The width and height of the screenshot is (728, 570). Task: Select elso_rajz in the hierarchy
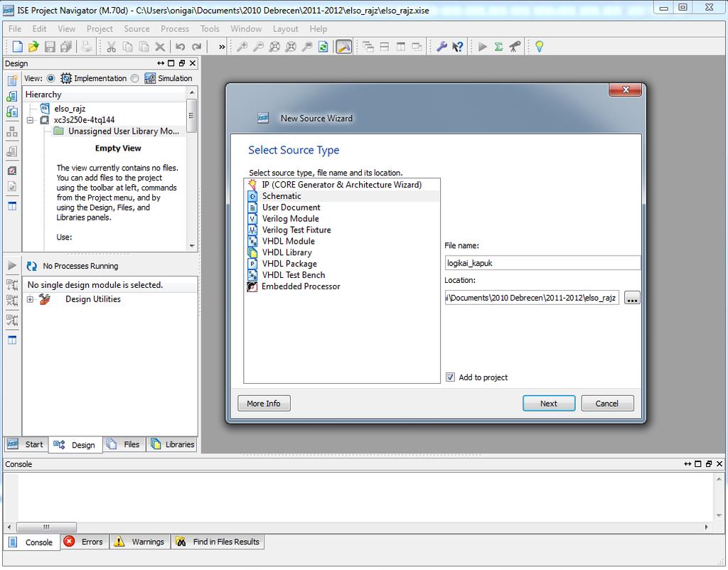(70, 109)
